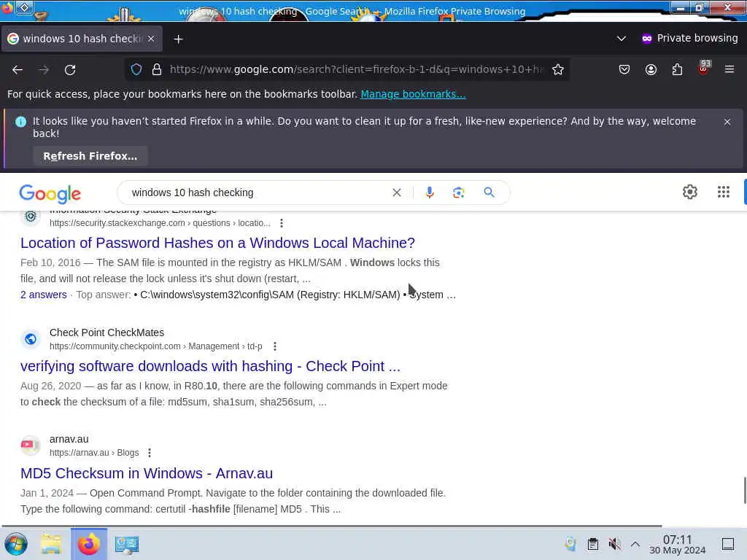Reload the page with the refresh icon
747x560 pixels.
click(x=70, y=70)
